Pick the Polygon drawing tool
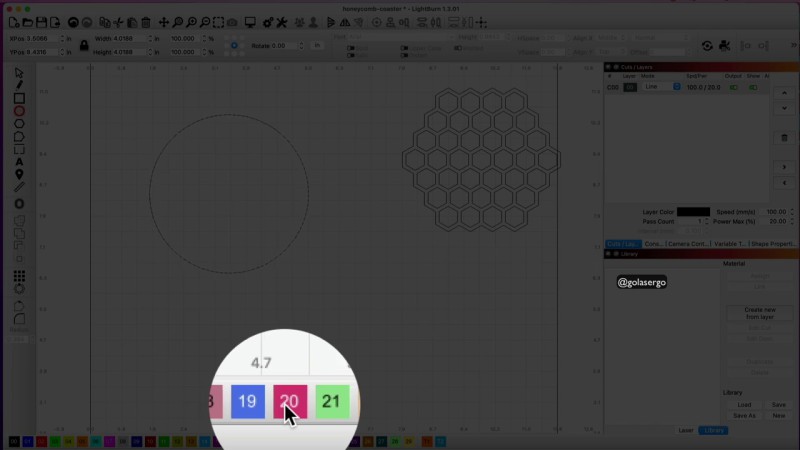 click(x=19, y=124)
